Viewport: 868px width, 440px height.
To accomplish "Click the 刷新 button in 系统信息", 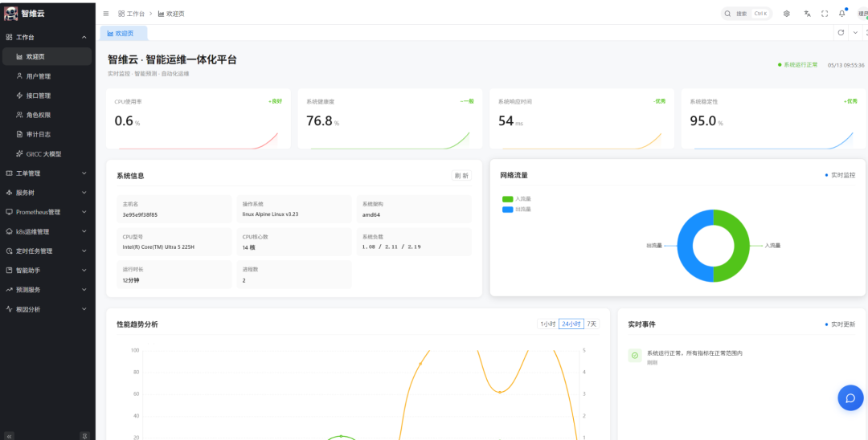I will 461,176.
